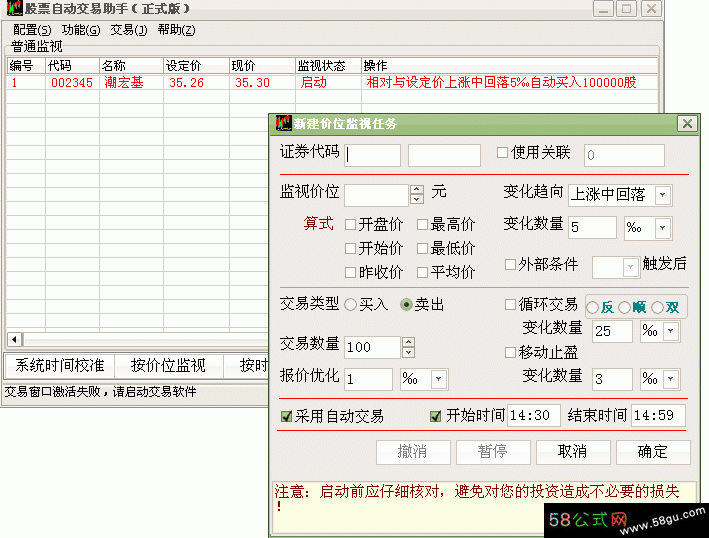Image resolution: width=709 pixels, height=538 pixels.
Task: Click the 取消 button
Action: pos(573,452)
